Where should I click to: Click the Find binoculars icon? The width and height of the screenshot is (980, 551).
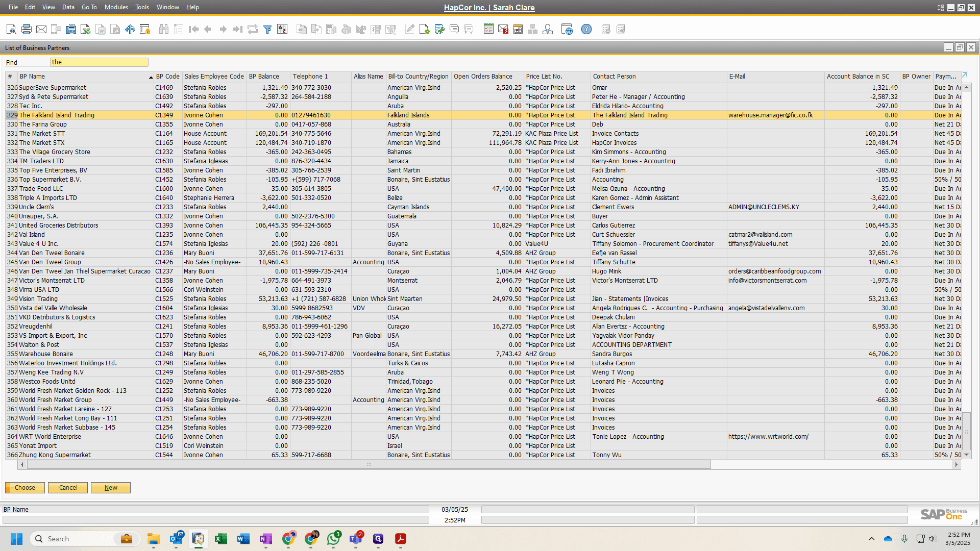point(164,29)
